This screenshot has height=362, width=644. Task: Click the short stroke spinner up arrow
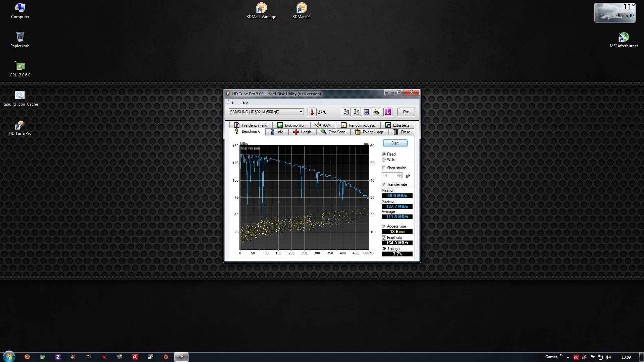click(x=399, y=174)
